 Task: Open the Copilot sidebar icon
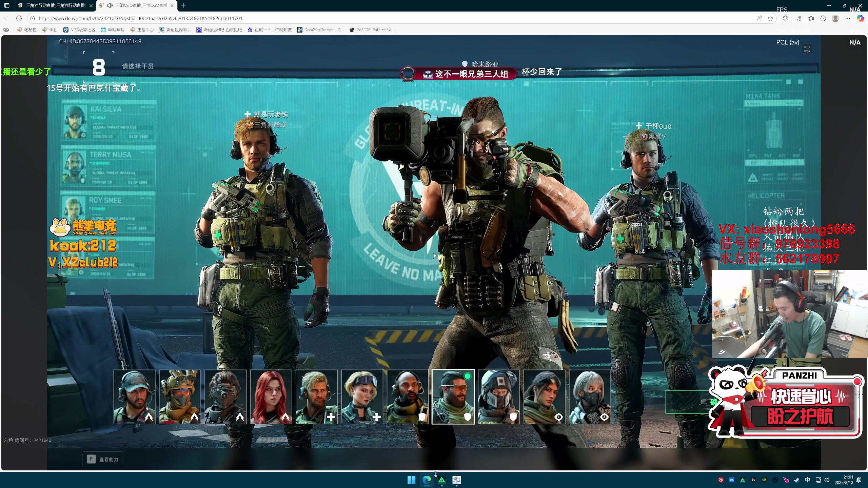coord(860,18)
